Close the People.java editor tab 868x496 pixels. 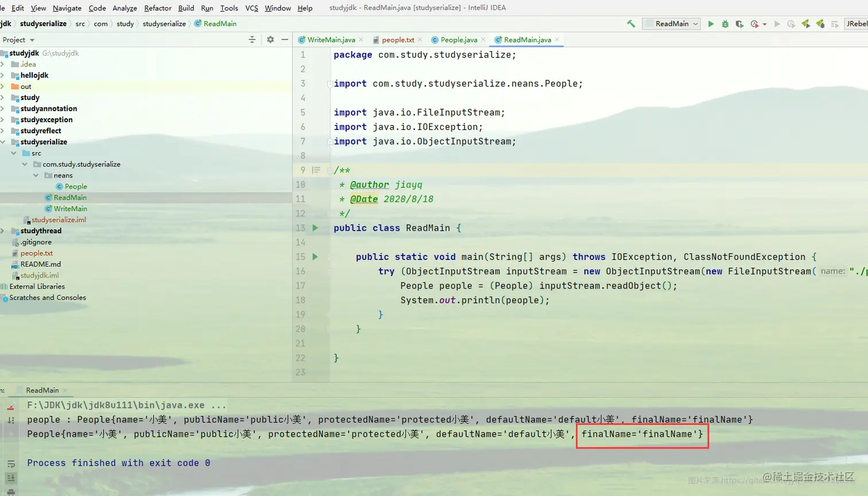coord(483,40)
